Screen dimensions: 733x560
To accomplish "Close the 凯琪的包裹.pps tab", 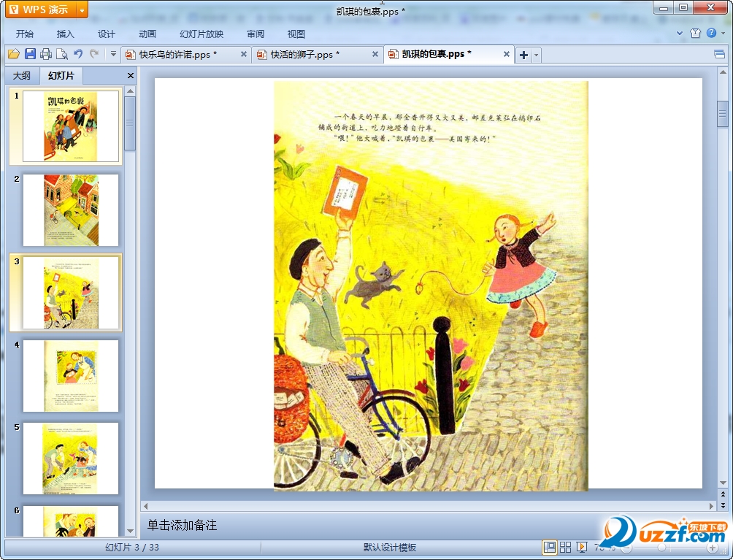I will 506,54.
